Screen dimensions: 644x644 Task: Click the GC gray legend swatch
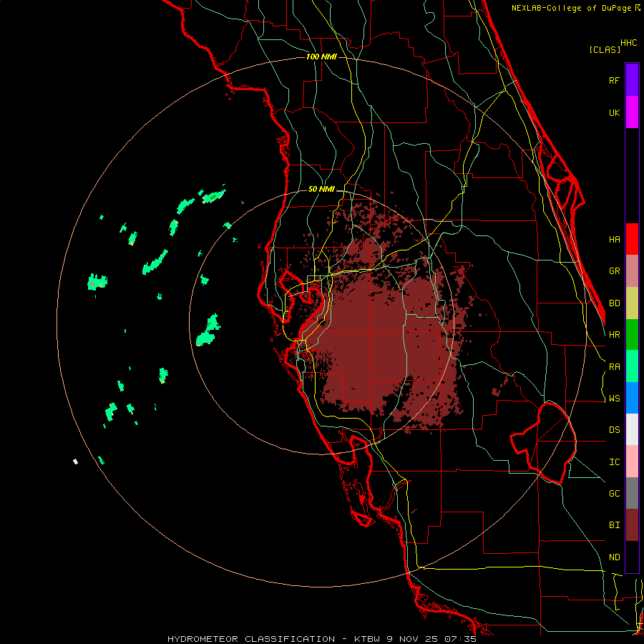[x=632, y=493]
